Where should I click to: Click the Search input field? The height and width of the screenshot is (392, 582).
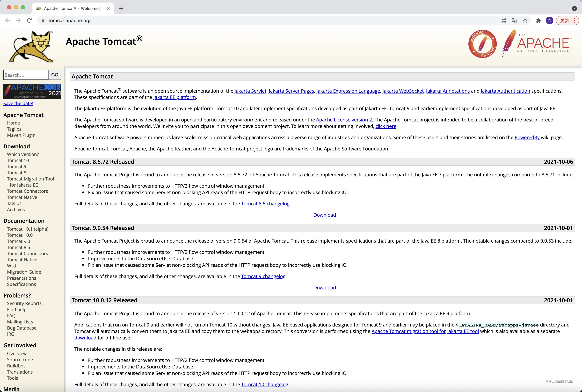tap(26, 75)
